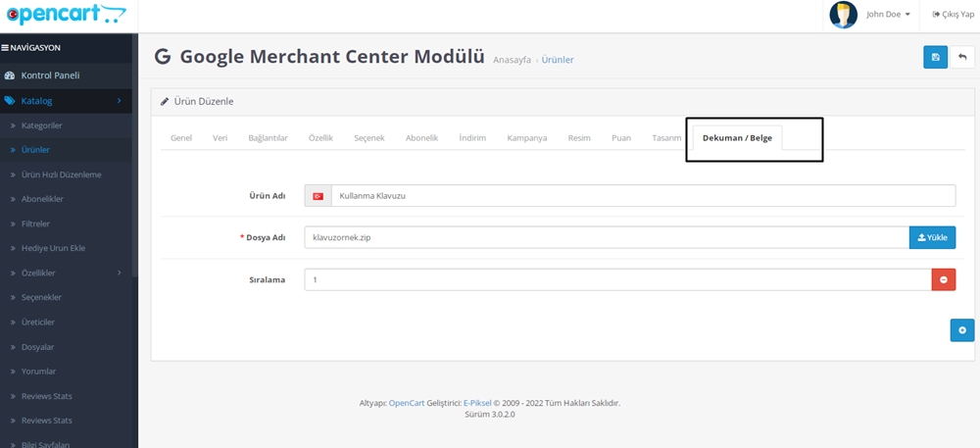Click the E-Piksel footer link
The height and width of the screenshot is (448, 980).
tap(477, 403)
